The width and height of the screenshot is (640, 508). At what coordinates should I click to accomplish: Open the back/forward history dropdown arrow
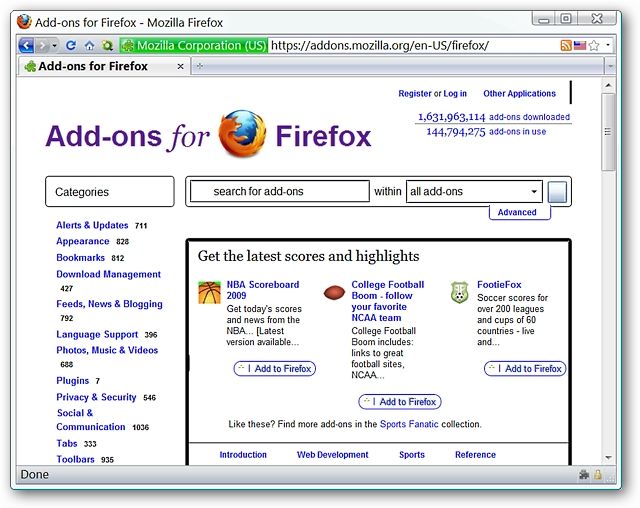(55, 45)
